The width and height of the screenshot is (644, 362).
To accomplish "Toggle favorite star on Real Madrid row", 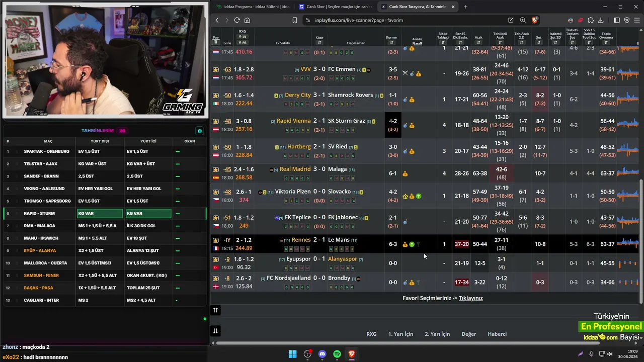I will click(216, 169).
